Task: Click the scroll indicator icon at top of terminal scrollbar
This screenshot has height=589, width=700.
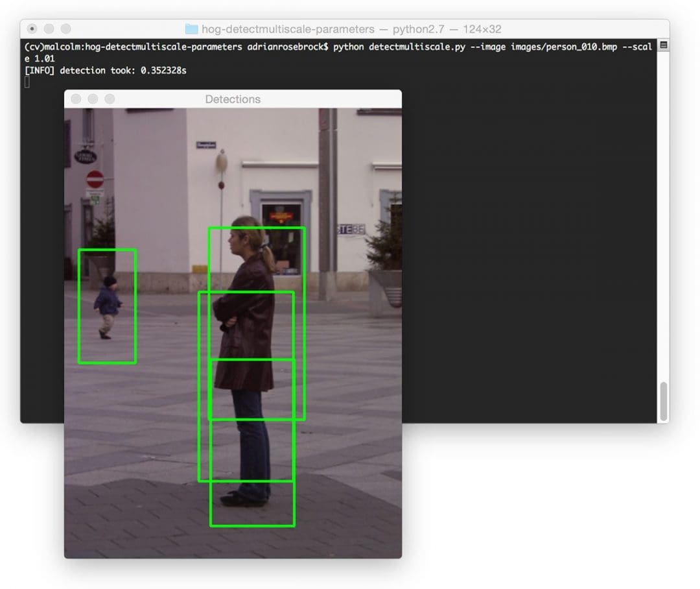Action: click(x=664, y=45)
